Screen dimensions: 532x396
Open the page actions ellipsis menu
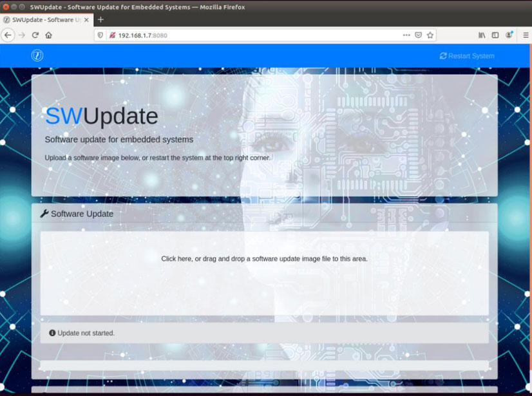click(407, 35)
